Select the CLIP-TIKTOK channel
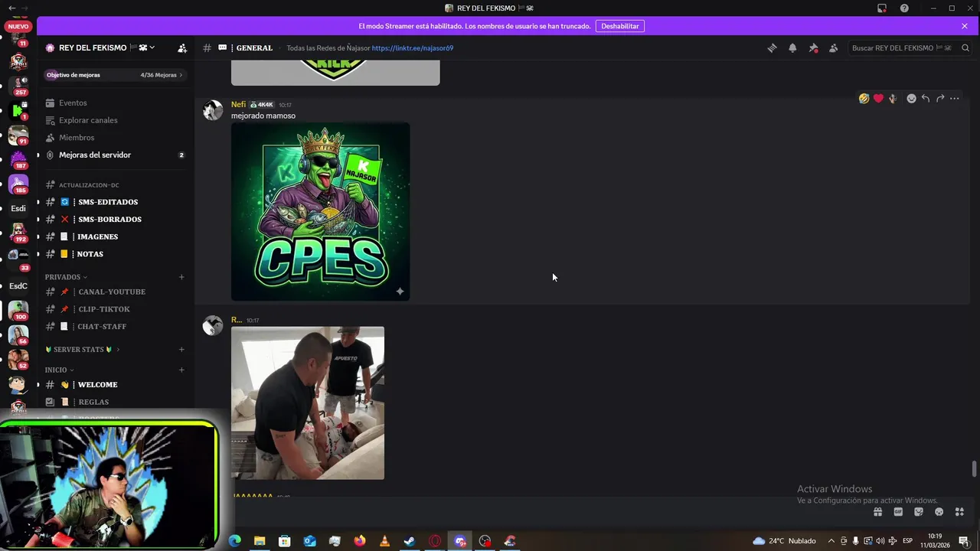 pos(115,309)
